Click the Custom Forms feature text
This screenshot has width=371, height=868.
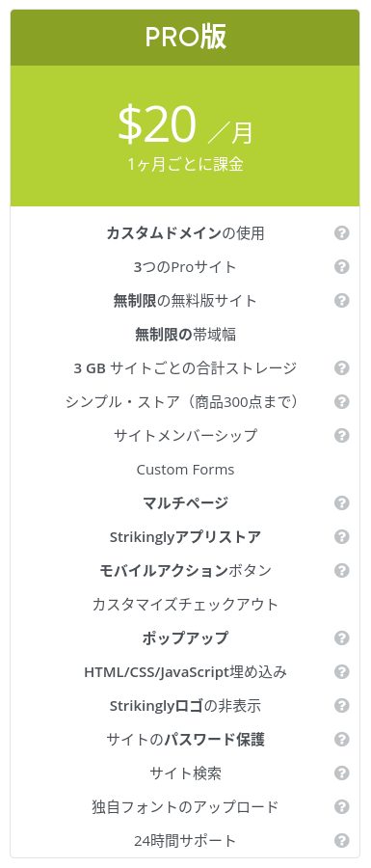(185, 470)
